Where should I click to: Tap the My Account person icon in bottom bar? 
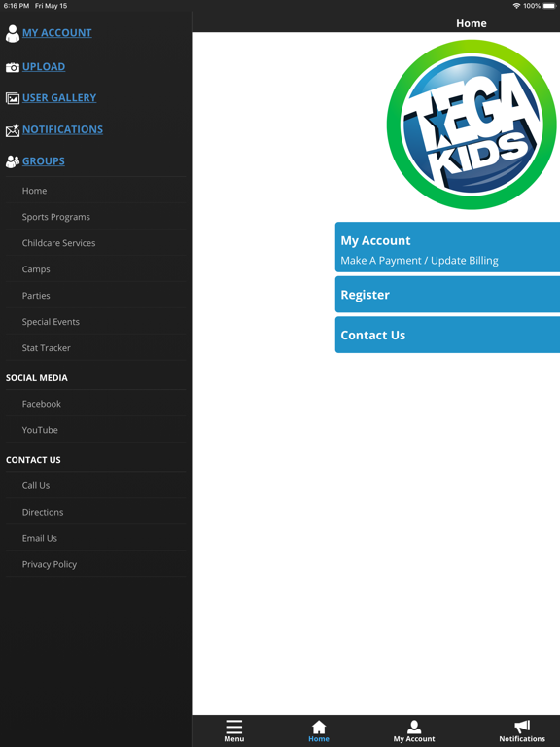coord(414,727)
